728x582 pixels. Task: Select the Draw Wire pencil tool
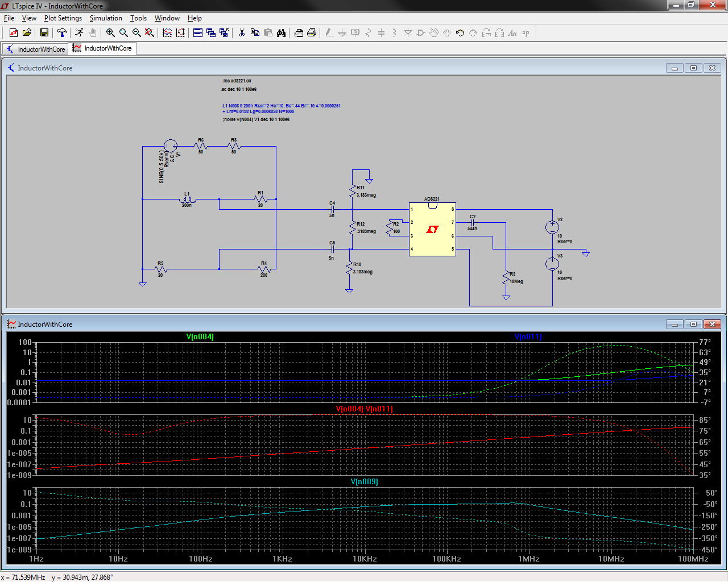(329, 33)
